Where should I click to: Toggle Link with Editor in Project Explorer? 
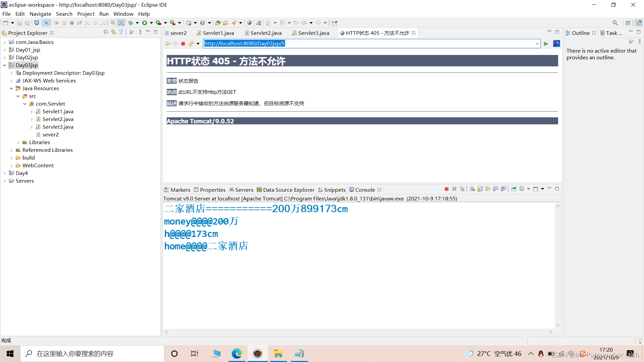point(113,32)
